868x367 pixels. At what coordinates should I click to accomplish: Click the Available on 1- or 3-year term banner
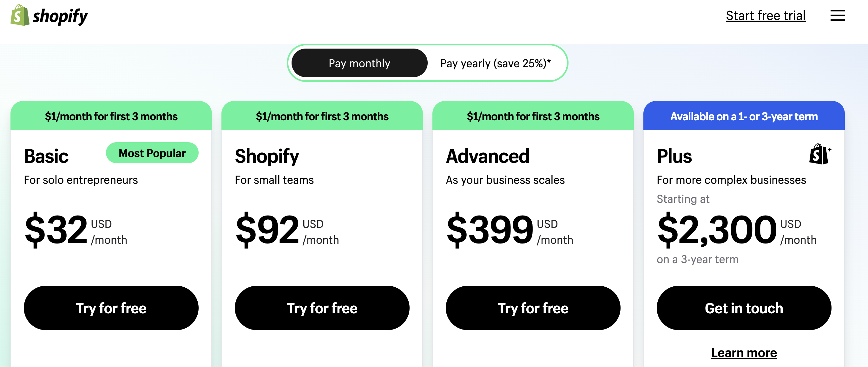744,116
